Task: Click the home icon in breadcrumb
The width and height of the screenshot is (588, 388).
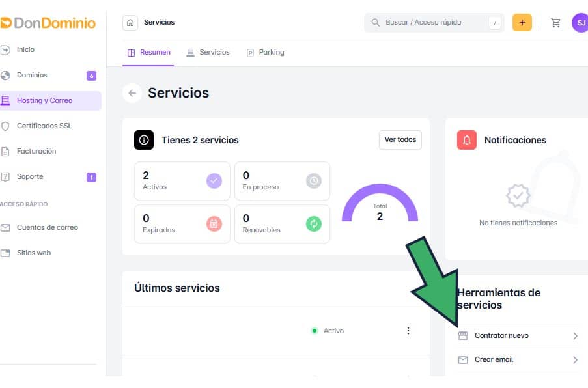Action: click(x=131, y=23)
